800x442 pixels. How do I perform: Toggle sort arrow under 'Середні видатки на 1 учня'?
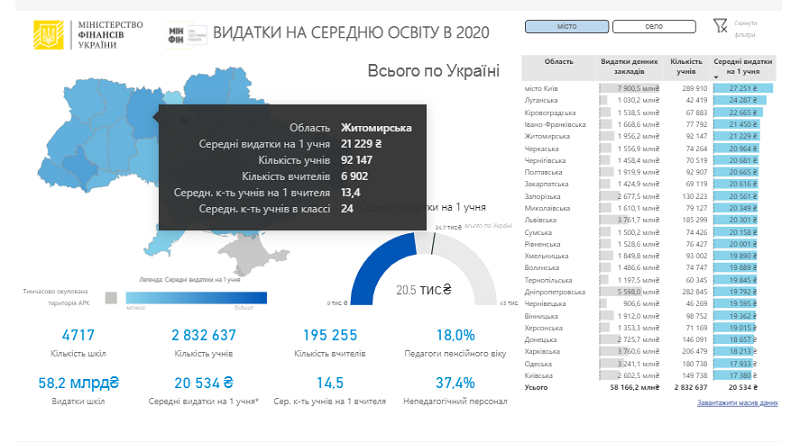tap(716, 76)
